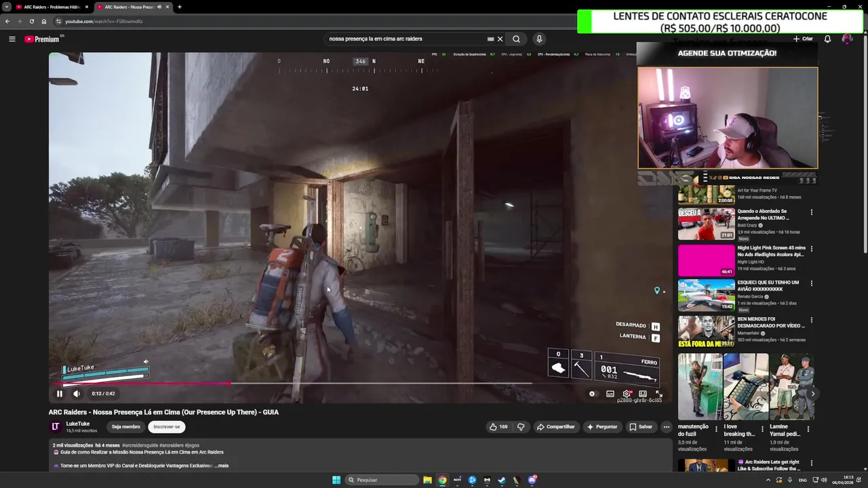Like the video (169 likes)
Image resolution: width=868 pixels, height=488 pixels.
tap(498, 427)
